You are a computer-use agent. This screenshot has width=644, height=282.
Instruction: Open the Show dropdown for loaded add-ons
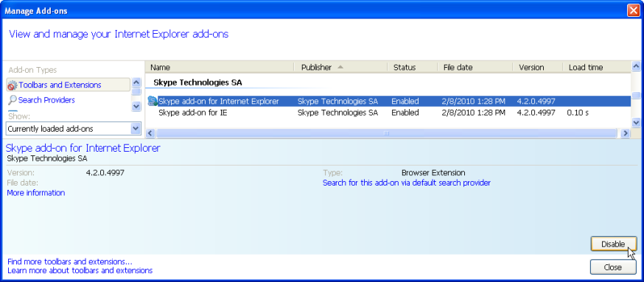point(136,129)
